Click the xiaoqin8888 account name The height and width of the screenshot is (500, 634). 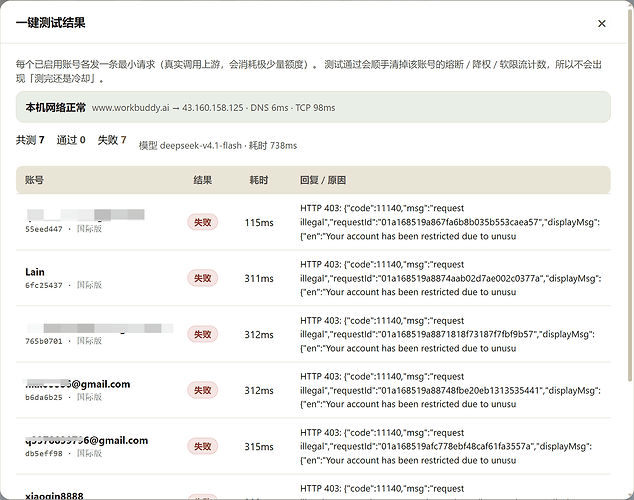click(54, 496)
